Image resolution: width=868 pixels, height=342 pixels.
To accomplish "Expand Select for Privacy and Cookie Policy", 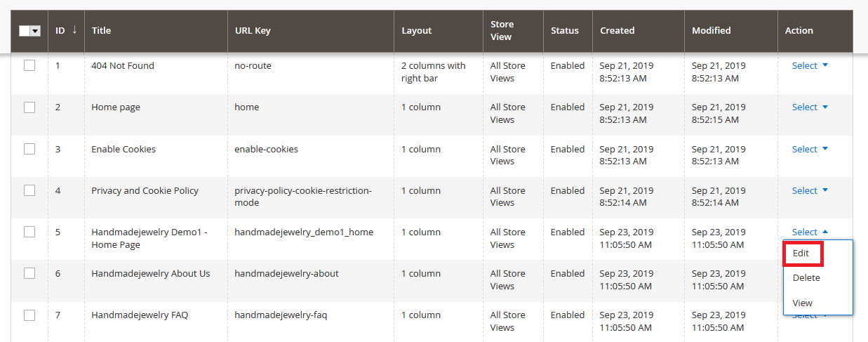I will (810, 190).
